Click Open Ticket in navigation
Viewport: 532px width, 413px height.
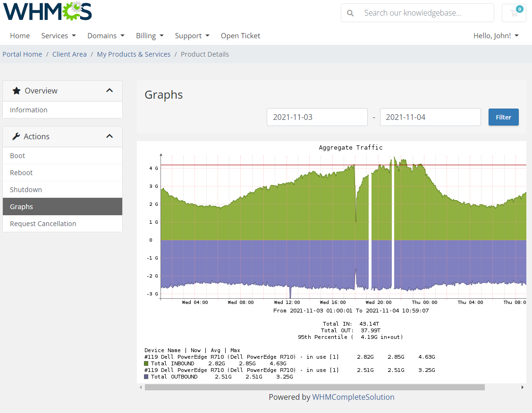click(x=240, y=35)
